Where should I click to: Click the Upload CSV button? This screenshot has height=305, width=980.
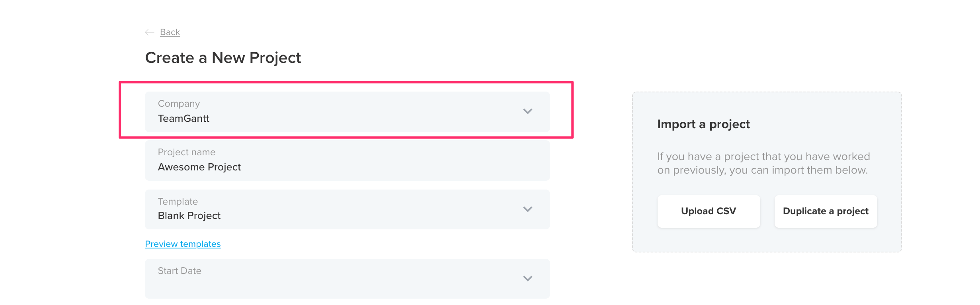709,211
